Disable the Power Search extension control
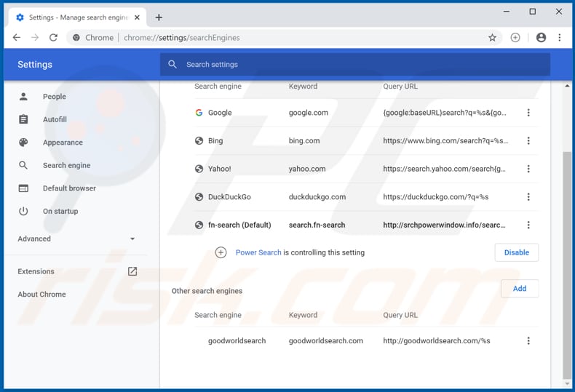575x392 pixels. (516, 252)
